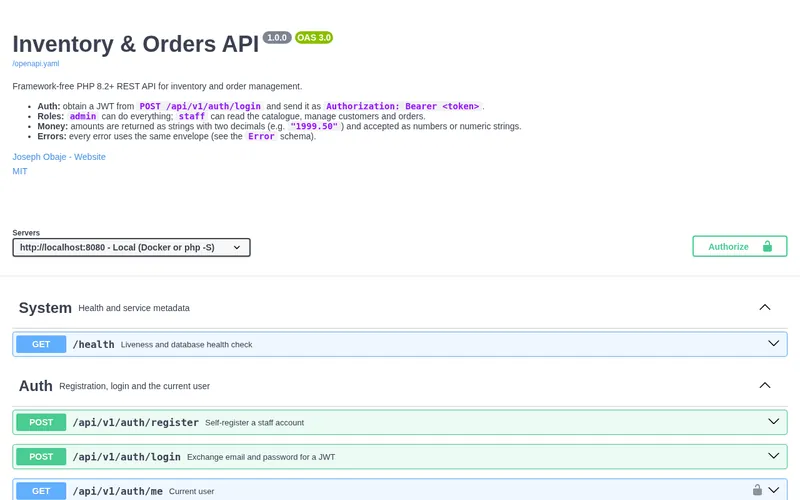Screen dimensions: 800x500
Task: Open the /openapi.yaml link
Action: click(x=36, y=64)
